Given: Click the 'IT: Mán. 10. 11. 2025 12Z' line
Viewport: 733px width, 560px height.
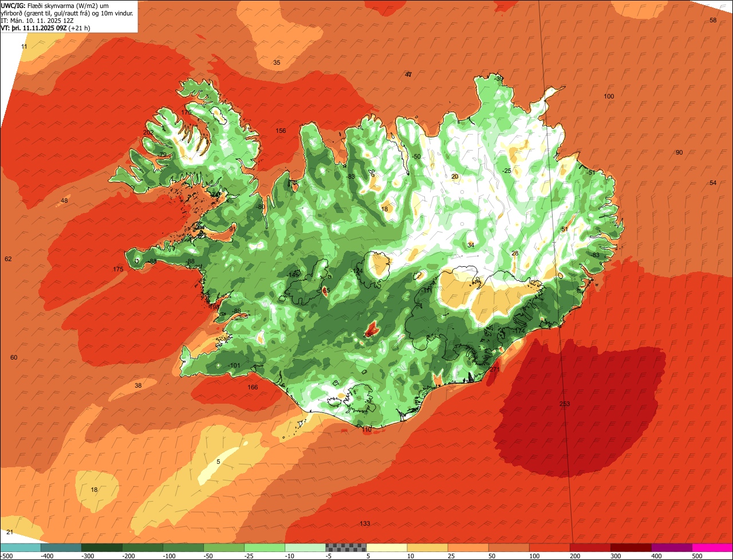Looking at the screenshot, I should [x=37, y=20].
